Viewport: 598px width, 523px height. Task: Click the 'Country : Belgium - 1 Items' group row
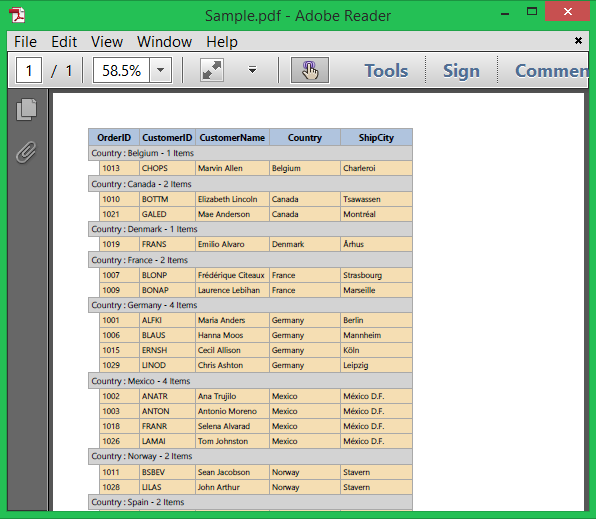[x=250, y=153]
